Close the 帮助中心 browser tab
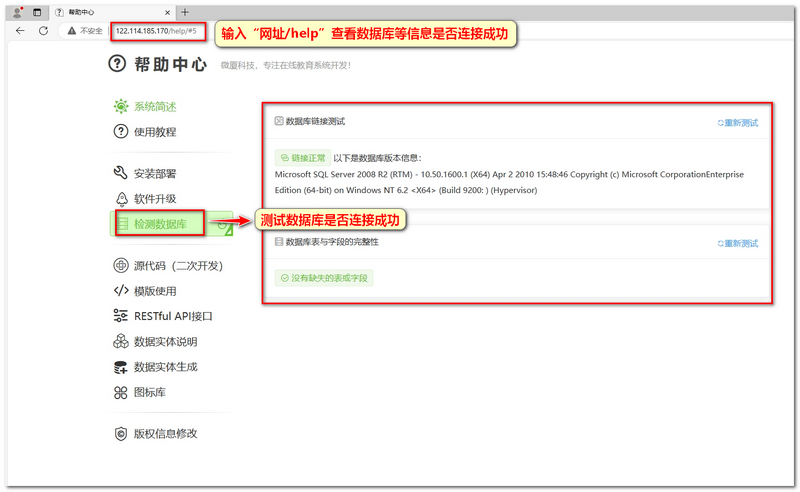Screen dimensions: 800x492 (166, 12)
